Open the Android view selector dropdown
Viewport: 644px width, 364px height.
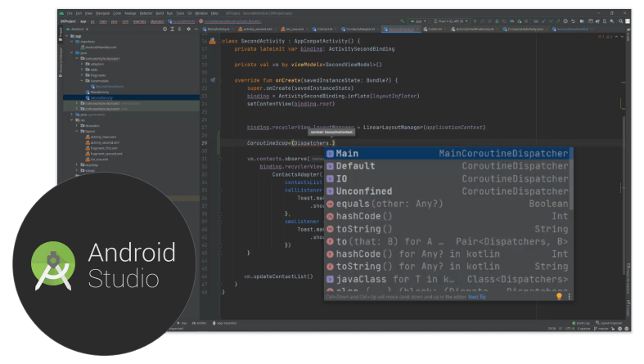click(x=78, y=29)
